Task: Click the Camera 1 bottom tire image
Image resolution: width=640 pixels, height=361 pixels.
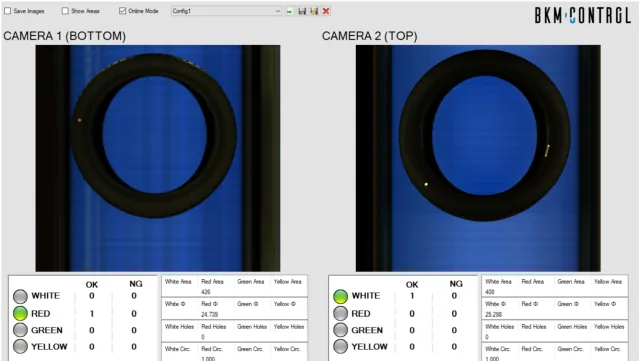Action: (x=158, y=158)
